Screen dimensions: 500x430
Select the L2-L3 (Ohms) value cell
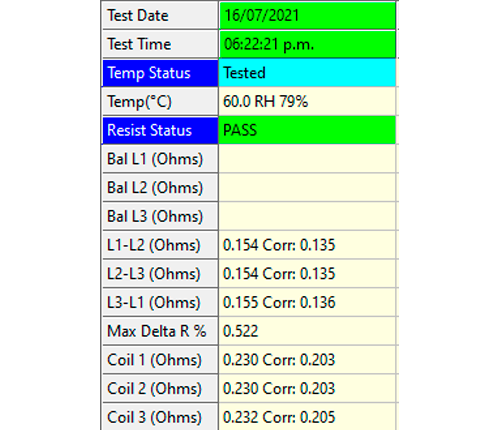pyautogui.click(x=307, y=273)
